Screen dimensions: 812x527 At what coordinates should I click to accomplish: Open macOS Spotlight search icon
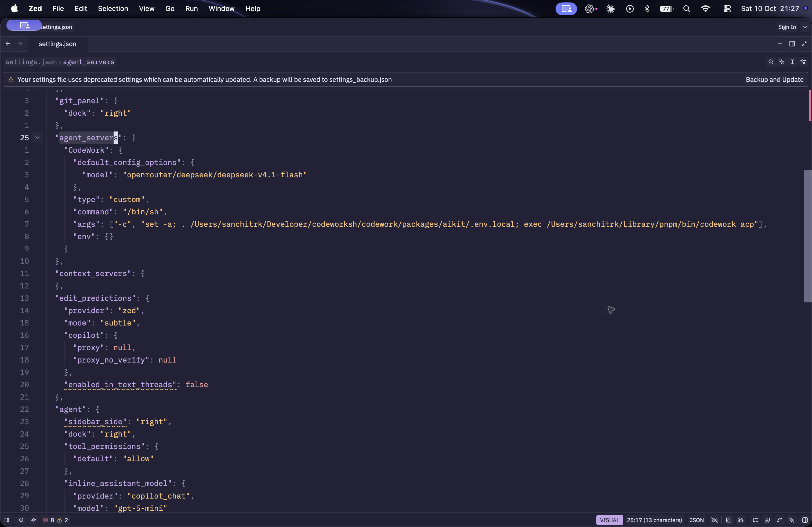point(686,9)
